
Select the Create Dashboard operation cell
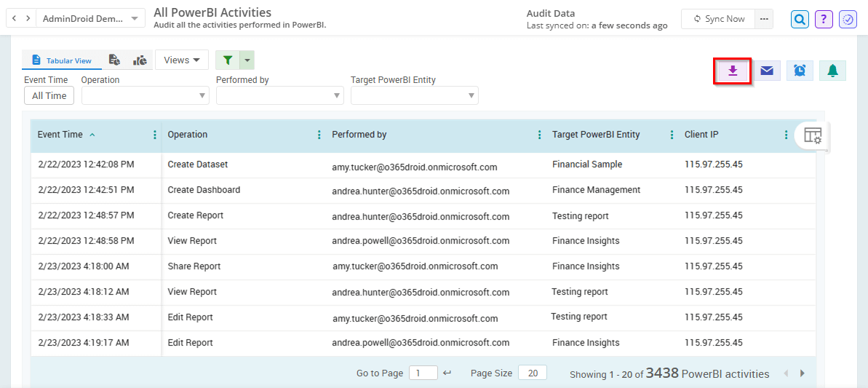pos(204,190)
